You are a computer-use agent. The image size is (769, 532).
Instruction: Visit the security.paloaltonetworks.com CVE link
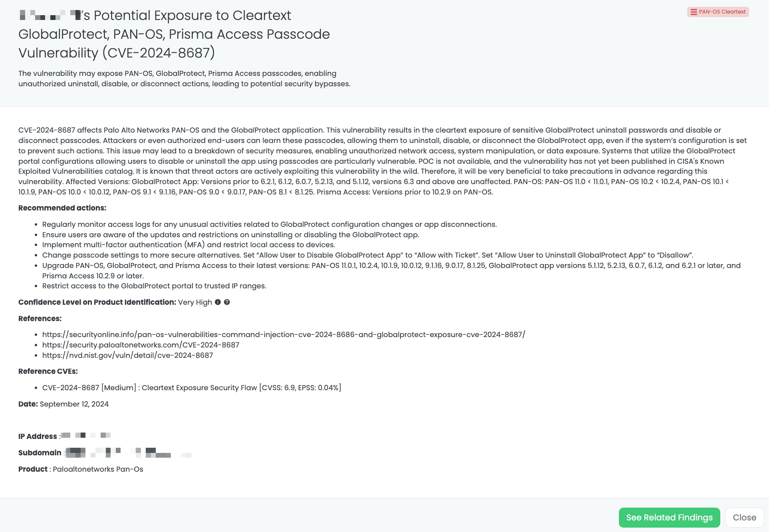pyautogui.click(x=141, y=345)
